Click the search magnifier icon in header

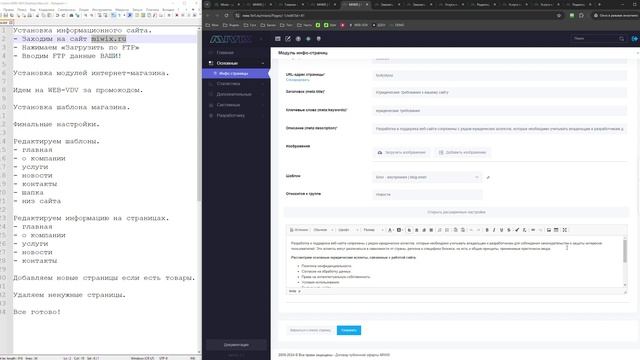(x=621, y=39)
